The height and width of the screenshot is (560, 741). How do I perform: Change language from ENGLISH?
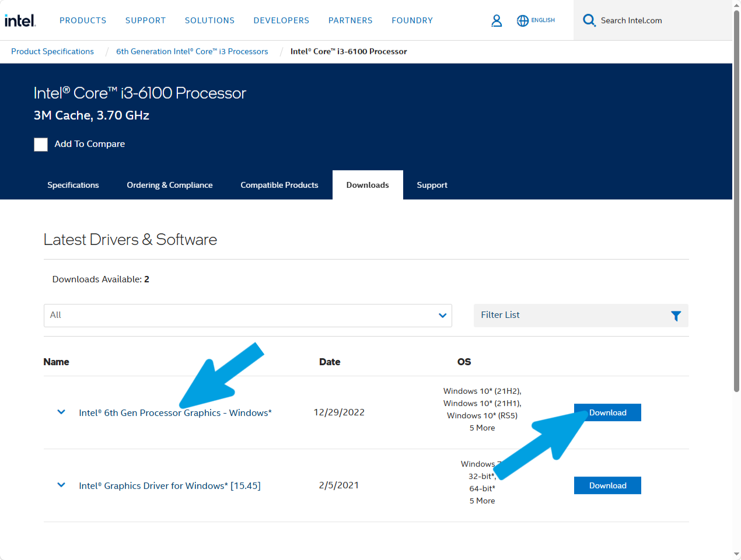(543, 20)
